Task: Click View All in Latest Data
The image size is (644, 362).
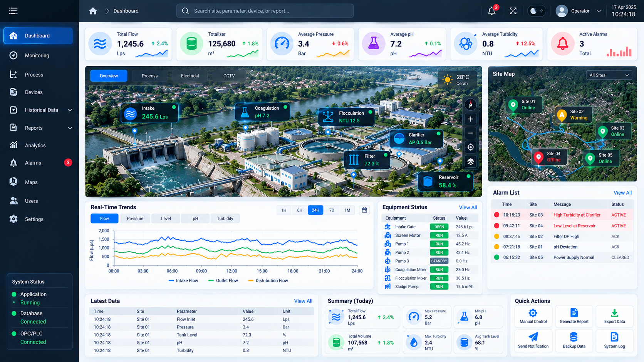Action: click(x=303, y=301)
